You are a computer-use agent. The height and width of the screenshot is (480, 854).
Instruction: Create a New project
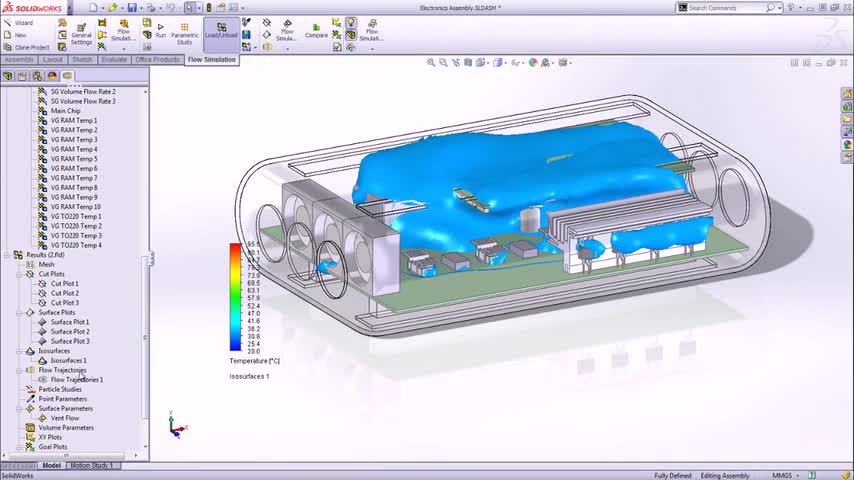coord(15,35)
